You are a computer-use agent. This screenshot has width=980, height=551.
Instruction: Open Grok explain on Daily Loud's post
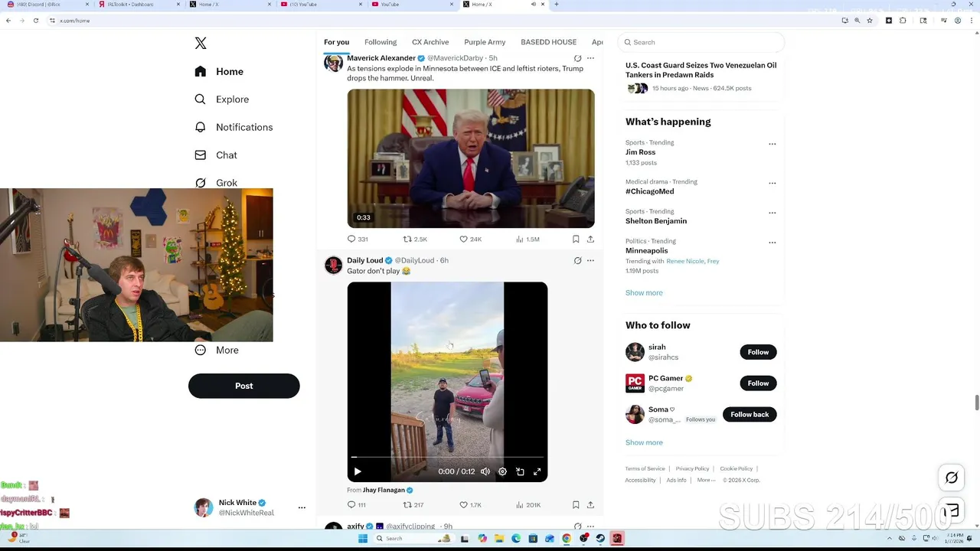(577, 260)
